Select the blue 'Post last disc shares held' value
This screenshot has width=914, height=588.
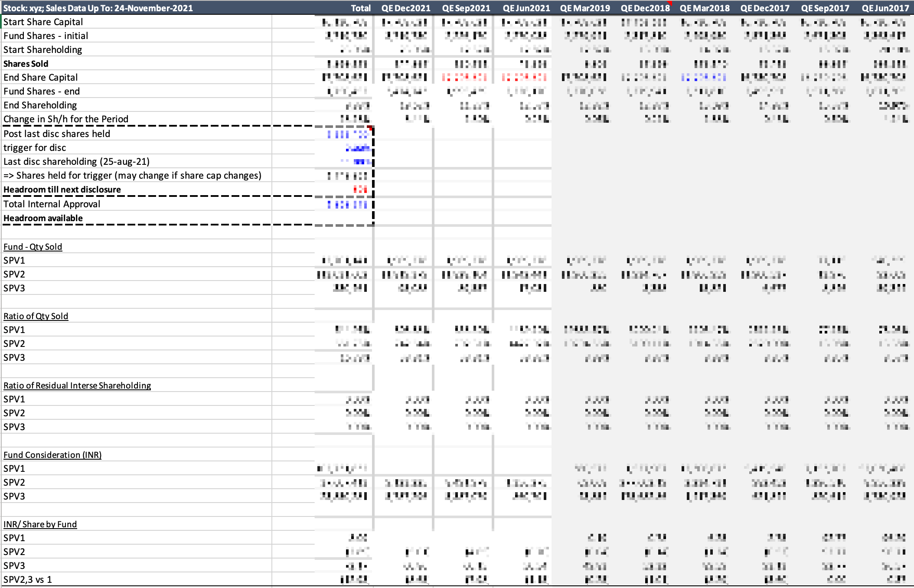pyautogui.click(x=348, y=134)
